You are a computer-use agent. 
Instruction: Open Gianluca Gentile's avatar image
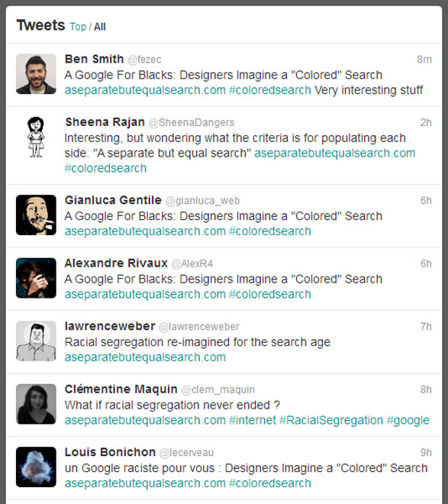pyautogui.click(x=36, y=215)
